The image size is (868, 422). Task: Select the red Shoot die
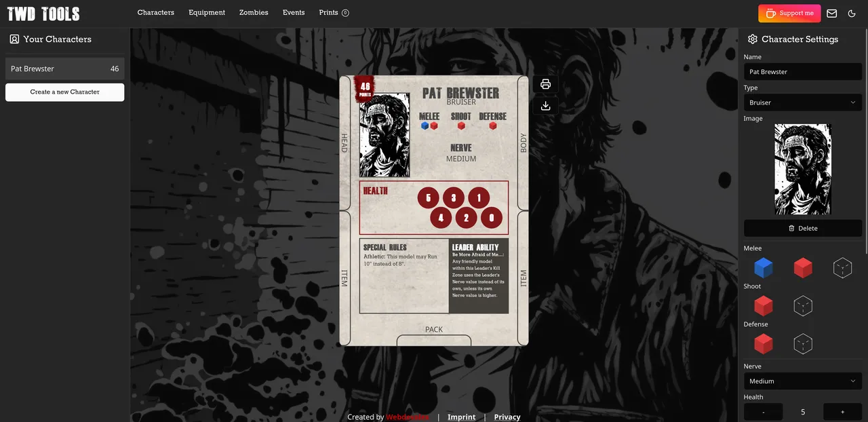point(764,305)
